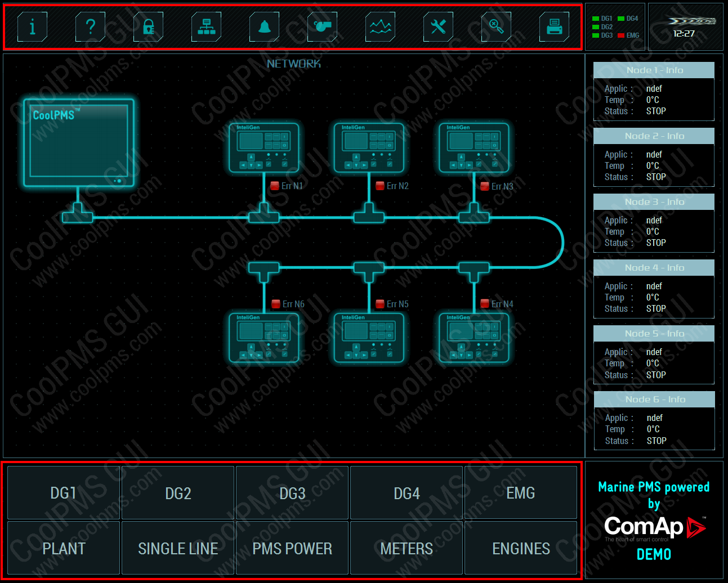The height and width of the screenshot is (583, 728).
Task: Click the green DG2 status indicator
Action: 596,27
